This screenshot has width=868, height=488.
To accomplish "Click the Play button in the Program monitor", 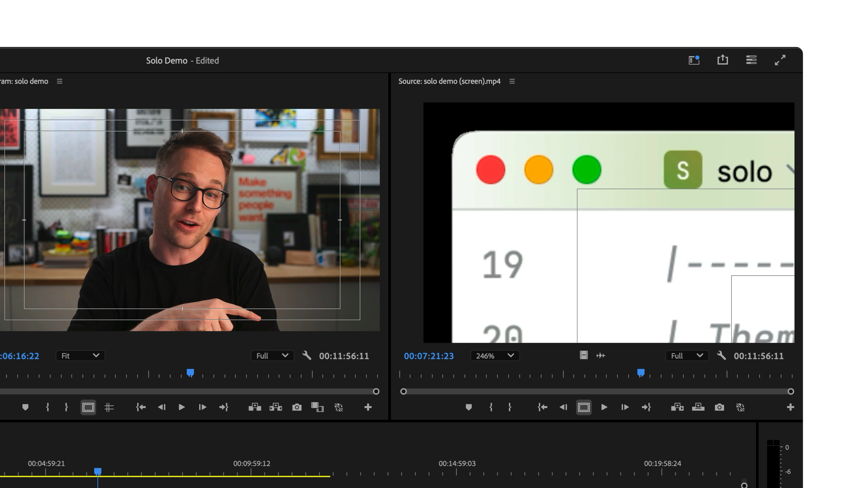I will 182,407.
